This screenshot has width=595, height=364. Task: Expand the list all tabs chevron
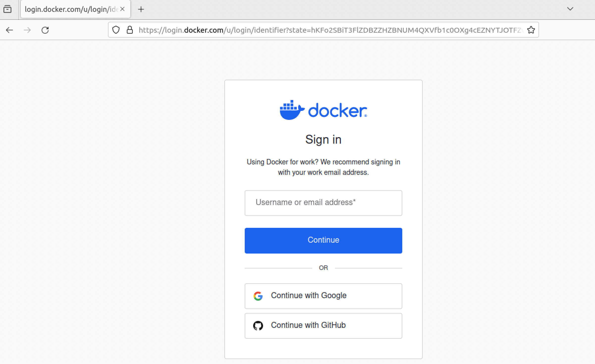point(570,9)
